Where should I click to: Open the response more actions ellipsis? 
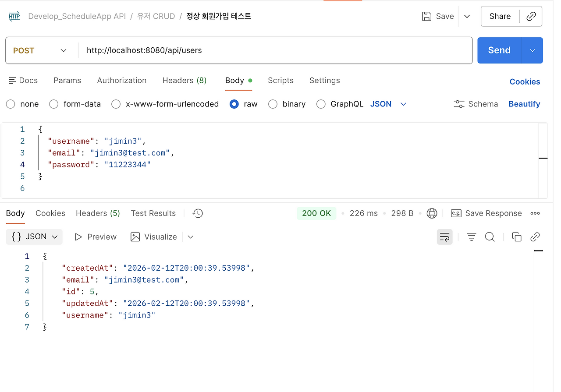click(535, 213)
